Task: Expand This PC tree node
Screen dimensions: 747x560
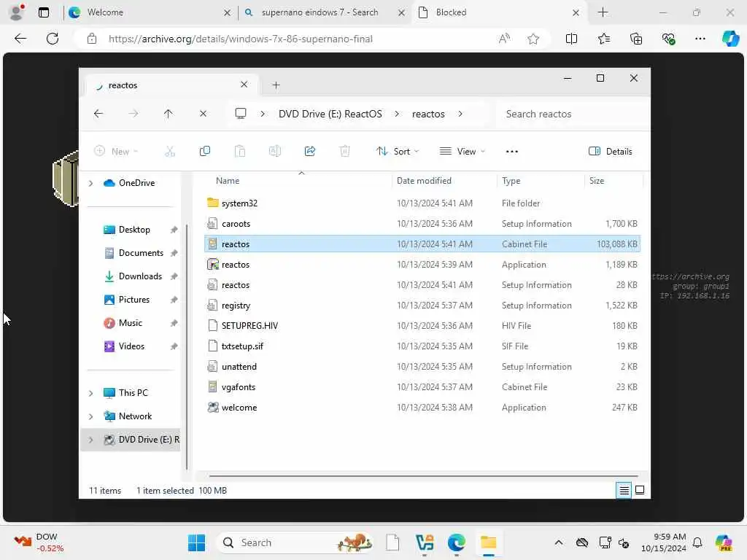Action: [x=90, y=393]
